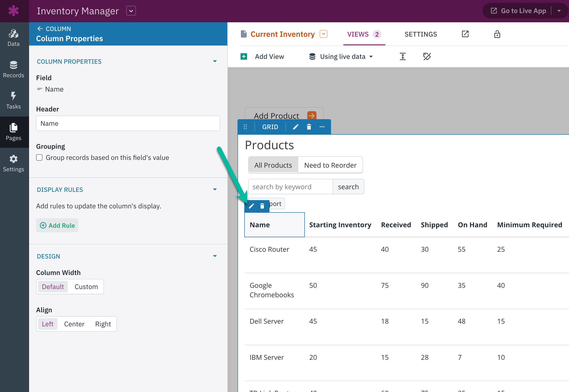This screenshot has height=392, width=569.
Task: Collapse the COLUMN PROPERTIES section
Action: pos(215,61)
